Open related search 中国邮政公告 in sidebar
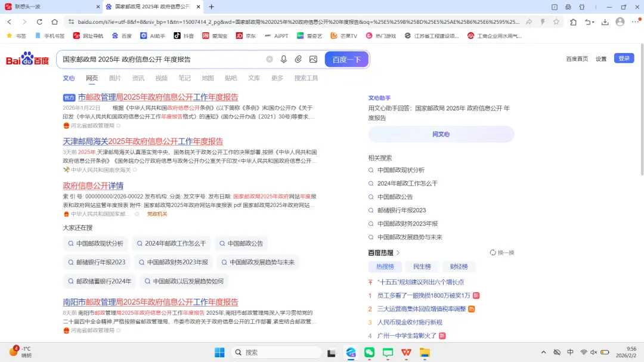Screen dimensions: 644x362 click(395, 197)
